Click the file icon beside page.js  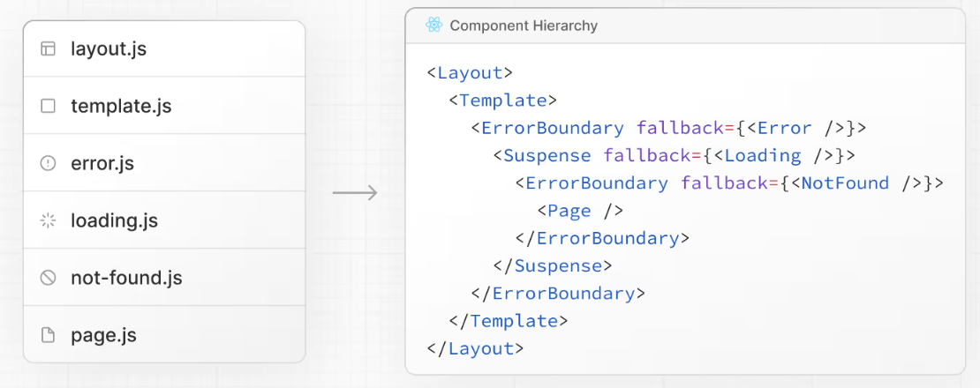[49, 336]
